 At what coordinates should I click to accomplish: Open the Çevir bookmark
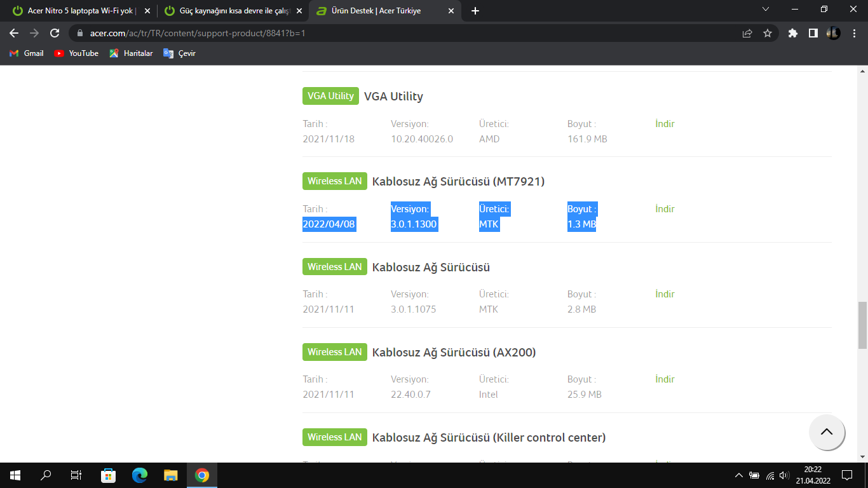[x=179, y=53]
